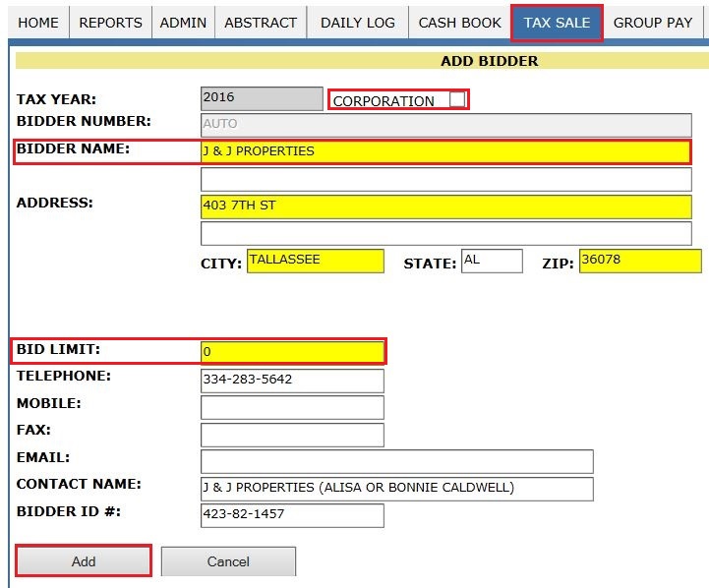Focus the Bid Limit field
The width and height of the screenshot is (709, 588).
pos(292,352)
